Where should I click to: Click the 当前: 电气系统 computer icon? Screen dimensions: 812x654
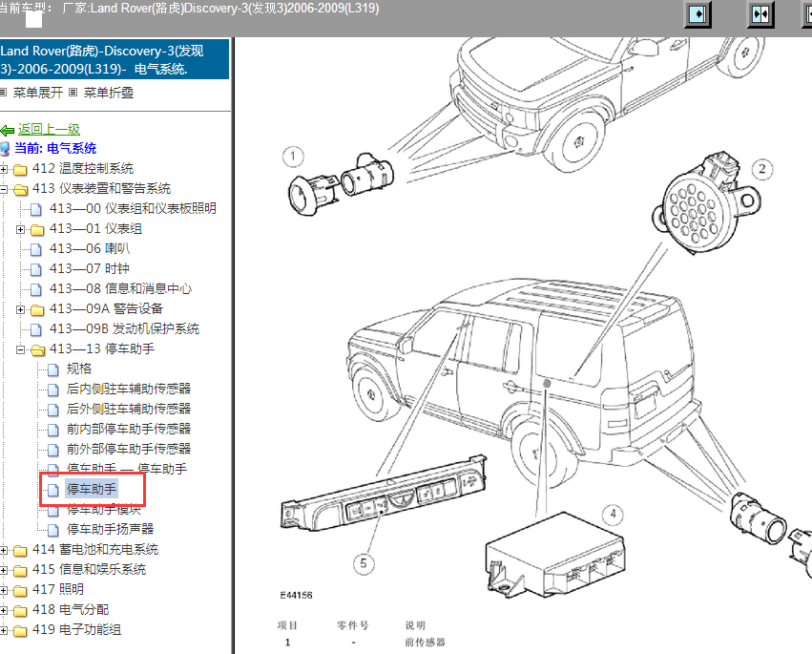(5, 149)
